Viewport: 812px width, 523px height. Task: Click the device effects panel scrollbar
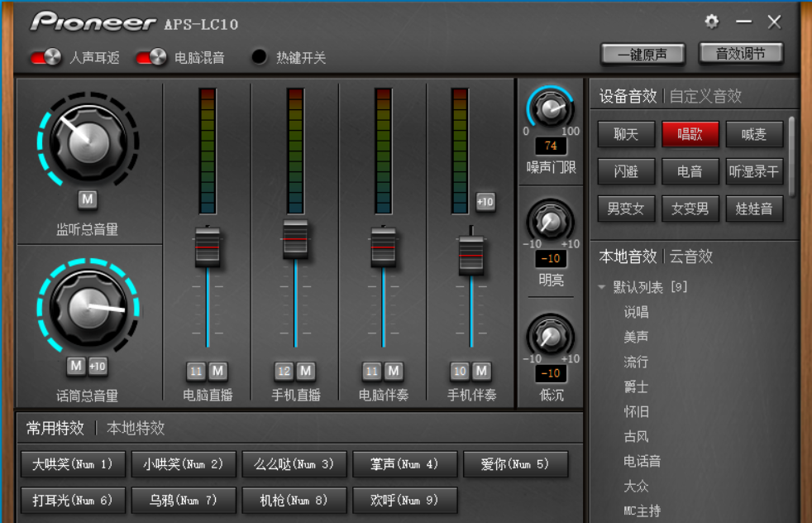click(791, 156)
